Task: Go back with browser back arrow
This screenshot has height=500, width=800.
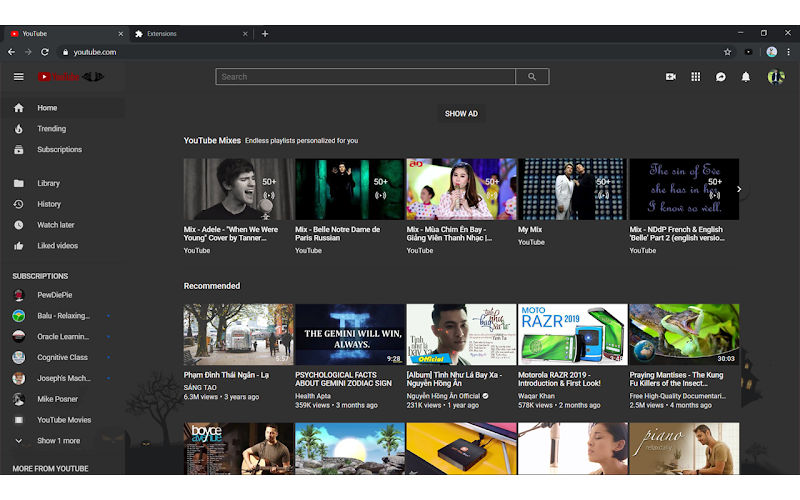Action: point(11,52)
